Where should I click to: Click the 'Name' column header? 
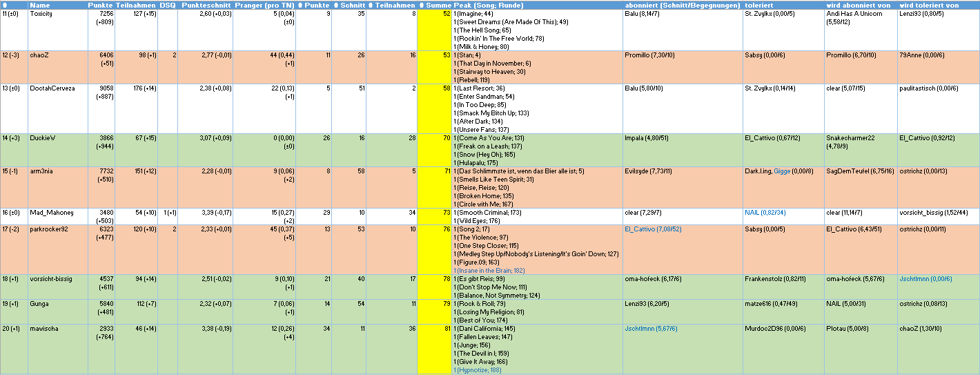(57, 5)
